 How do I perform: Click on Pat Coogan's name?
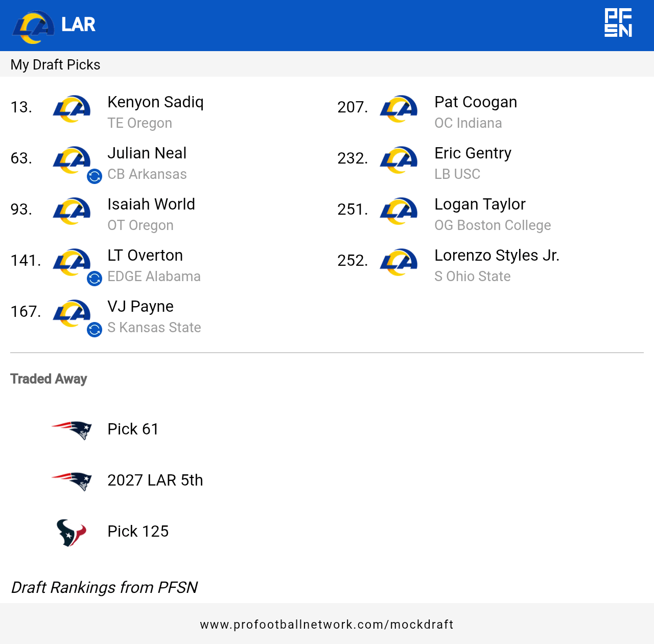[x=476, y=102]
